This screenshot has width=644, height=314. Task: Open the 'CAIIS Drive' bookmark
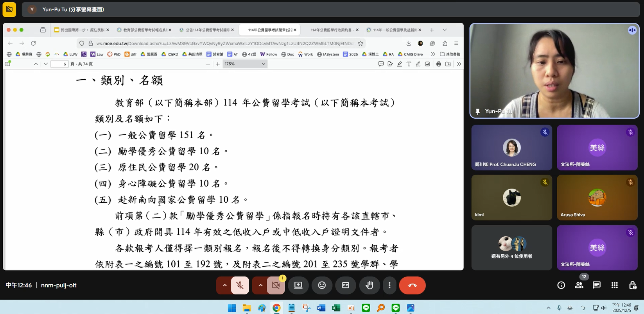click(410, 54)
